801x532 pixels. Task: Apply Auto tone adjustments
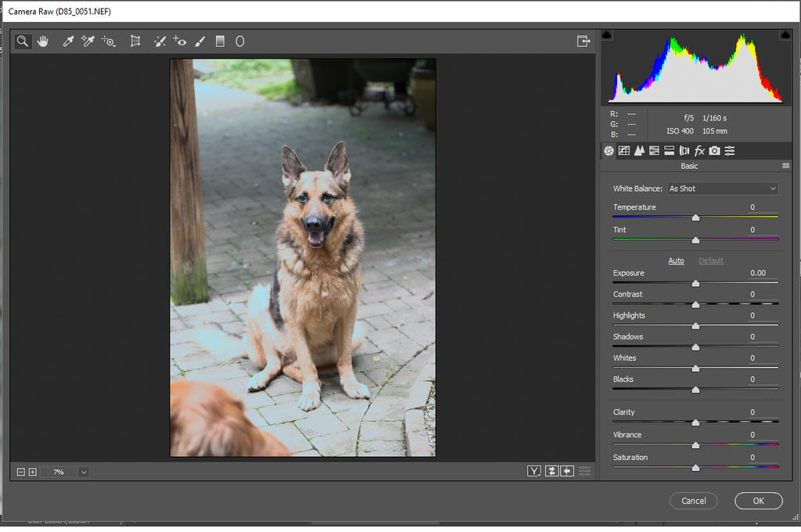tap(676, 261)
